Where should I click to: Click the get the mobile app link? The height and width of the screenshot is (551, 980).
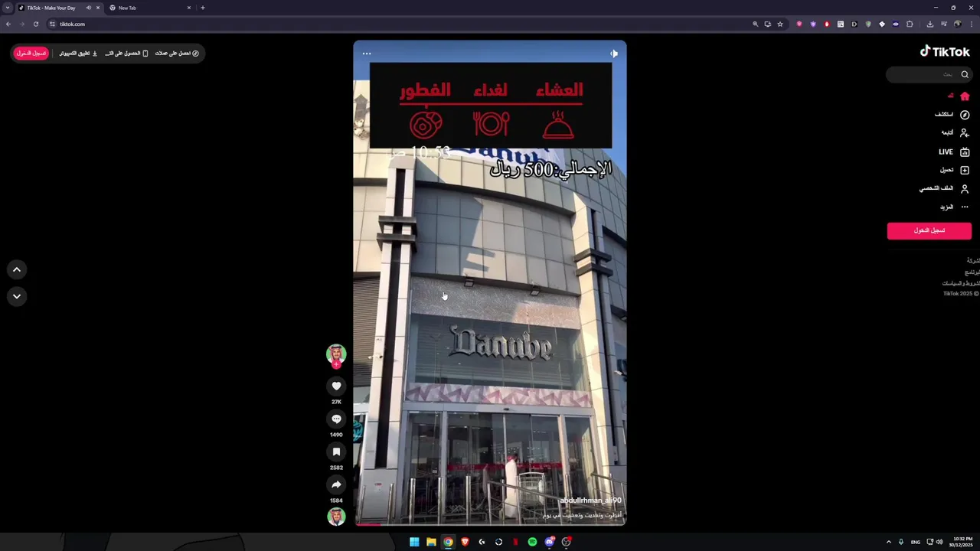tap(126, 54)
